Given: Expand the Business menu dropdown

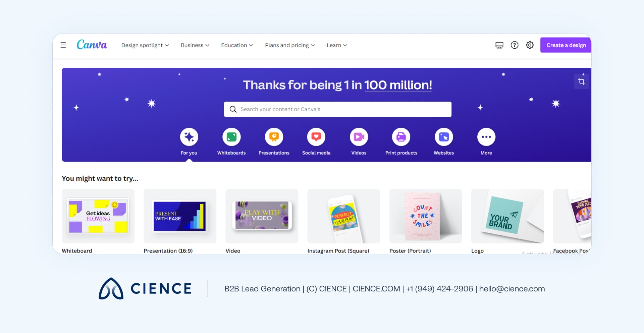Looking at the screenshot, I should 195,45.
